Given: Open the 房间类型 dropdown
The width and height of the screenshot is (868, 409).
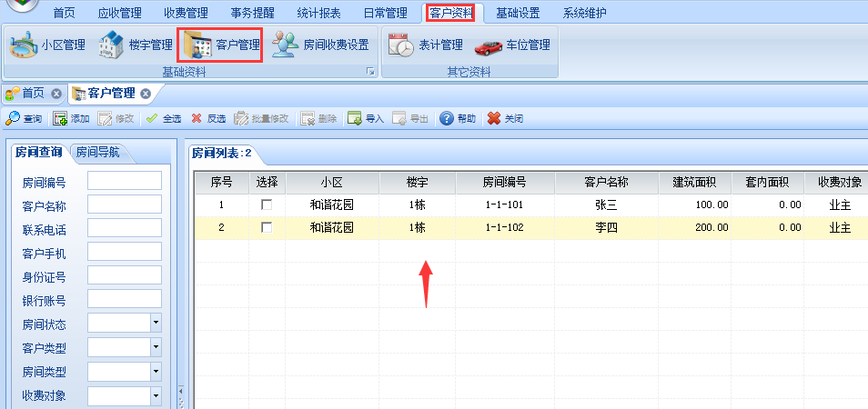Looking at the screenshot, I should [x=156, y=371].
